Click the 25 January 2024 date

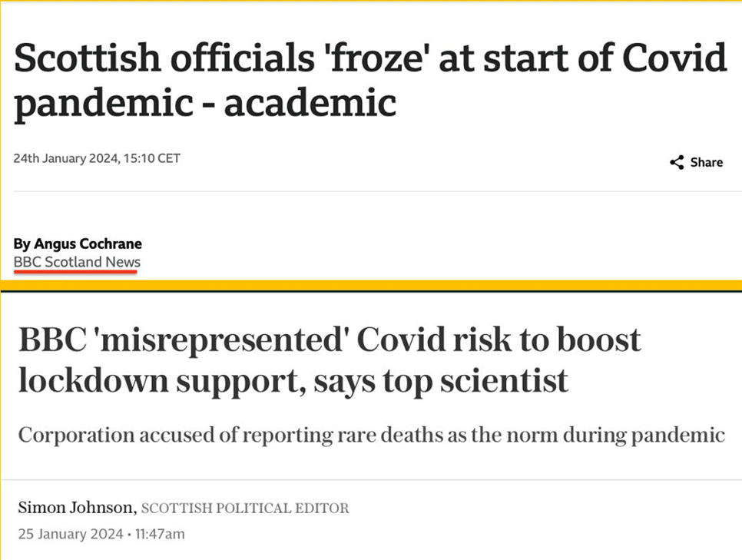pyautogui.click(x=71, y=534)
